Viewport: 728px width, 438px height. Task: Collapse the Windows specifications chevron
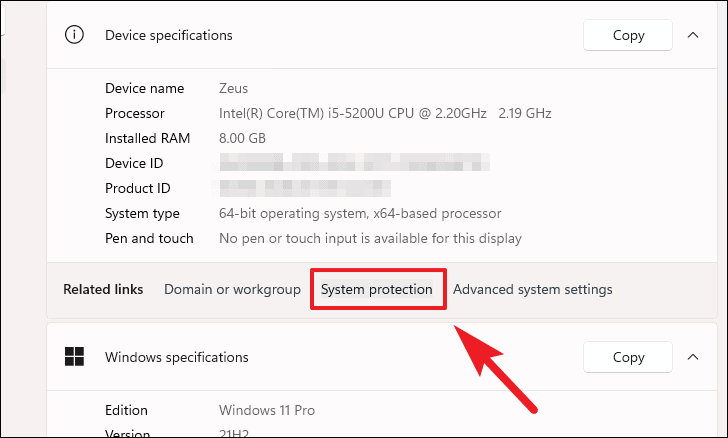[x=693, y=357]
